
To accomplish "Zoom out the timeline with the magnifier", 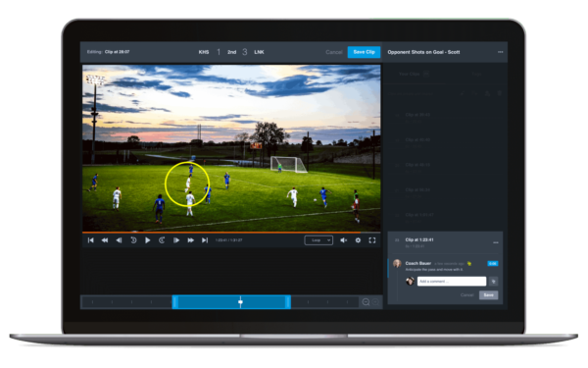I will click(366, 302).
